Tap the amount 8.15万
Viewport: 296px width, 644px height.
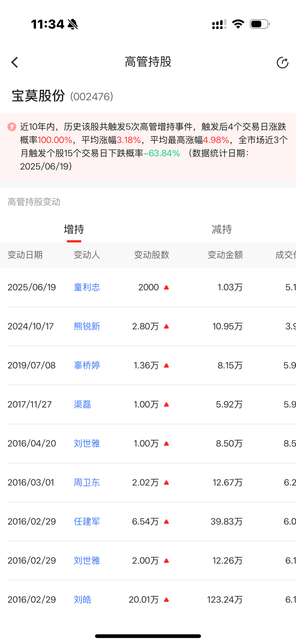pyautogui.click(x=230, y=365)
